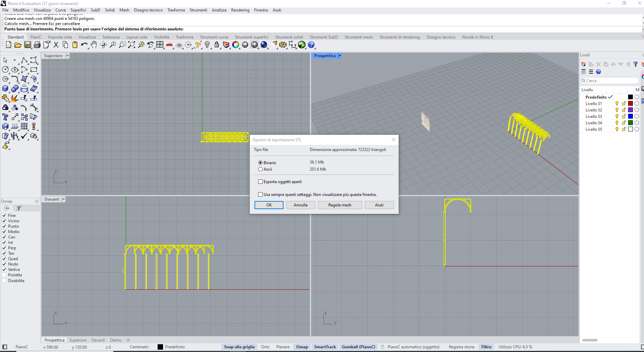Image resolution: width=644 pixels, height=352 pixels.
Task: Click the Regola mesh button
Action: pyautogui.click(x=340, y=205)
